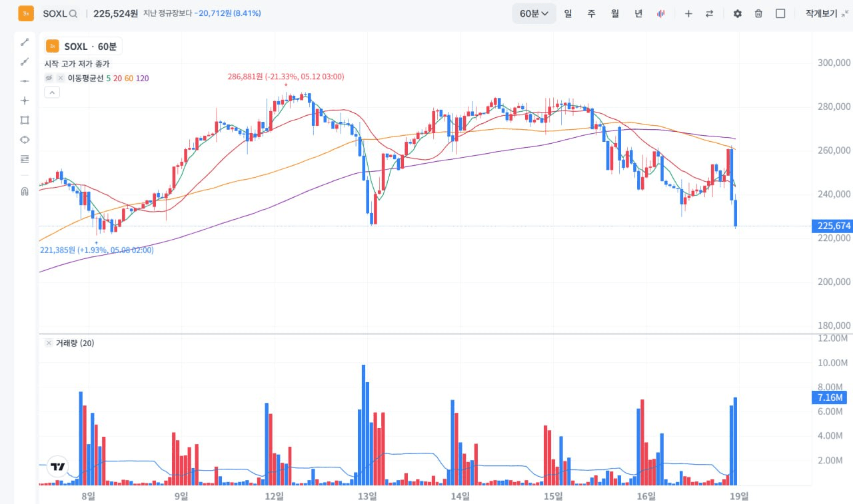Click the SOXL · 60분 chart legend label
Screen dimensions: 853x504
(x=83, y=46)
